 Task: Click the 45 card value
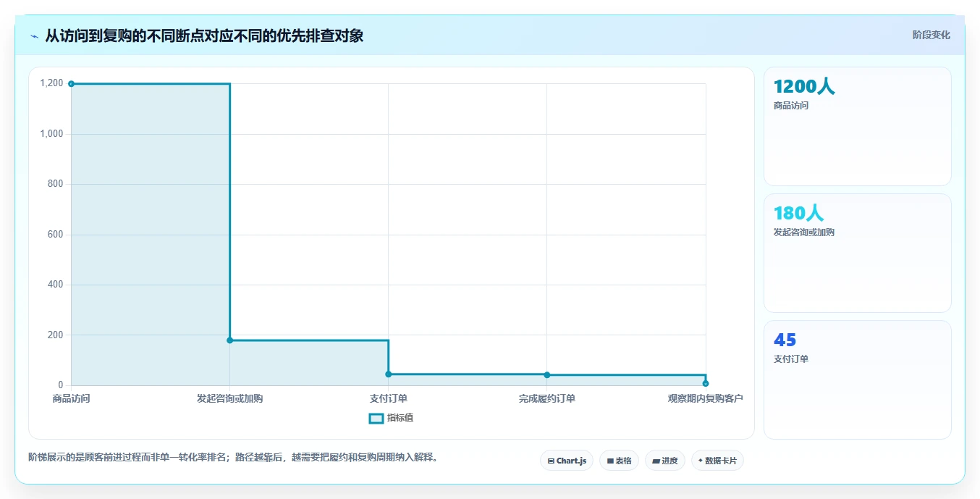pos(785,340)
